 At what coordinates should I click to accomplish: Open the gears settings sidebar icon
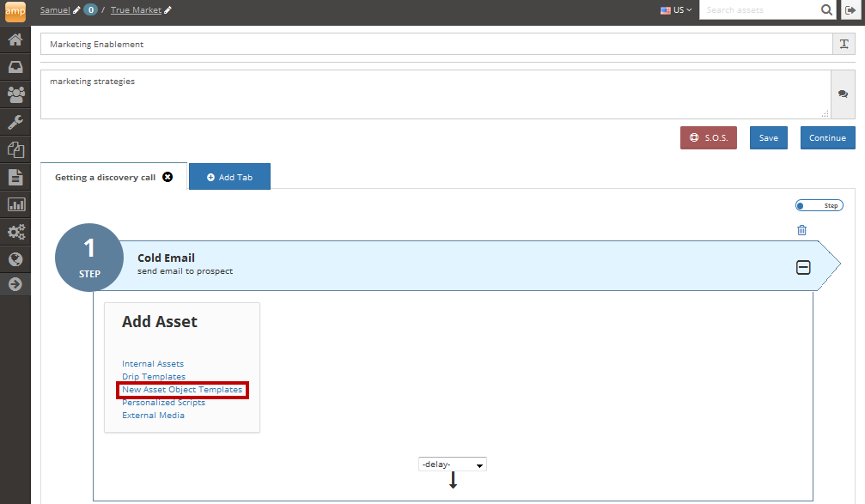tap(16, 232)
